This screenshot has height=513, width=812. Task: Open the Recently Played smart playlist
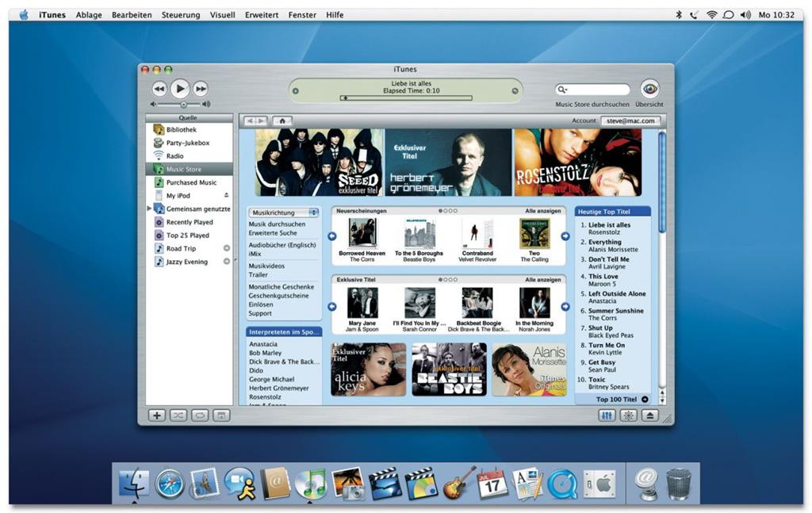coord(189,222)
